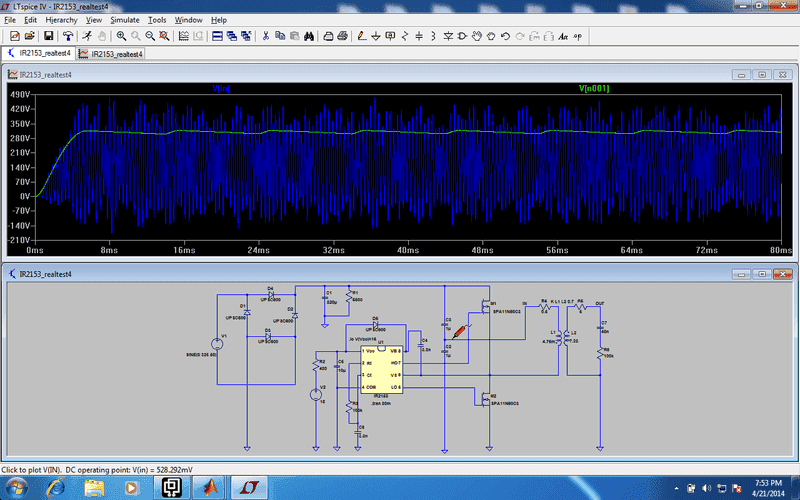Click the New Schematic toolbar icon
Image resolution: width=800 pixels, height=500 pixels.
15,36
